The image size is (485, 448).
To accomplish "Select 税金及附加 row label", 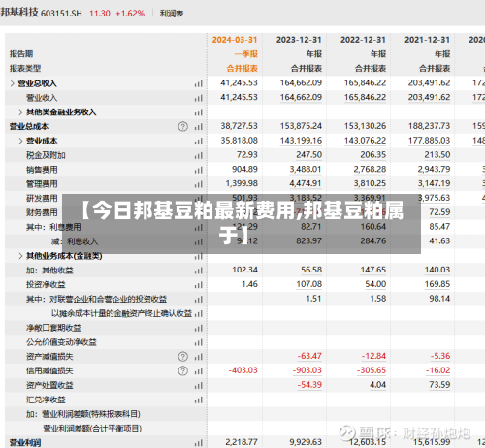I will pos(46,155).
